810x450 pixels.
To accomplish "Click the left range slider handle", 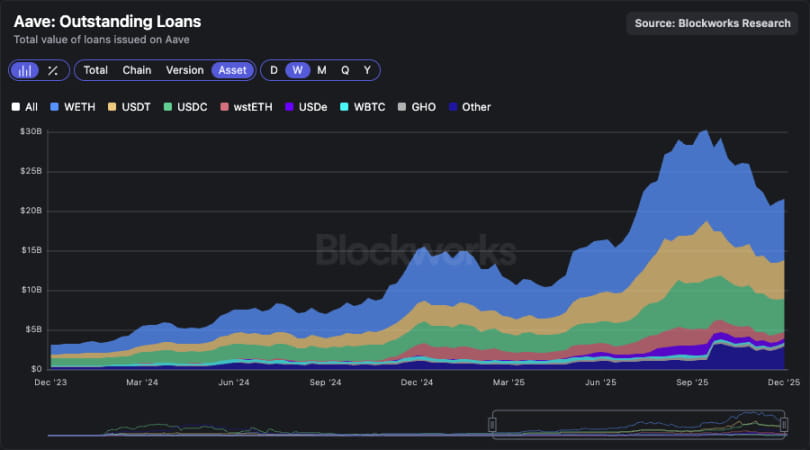I will (492, 425).
